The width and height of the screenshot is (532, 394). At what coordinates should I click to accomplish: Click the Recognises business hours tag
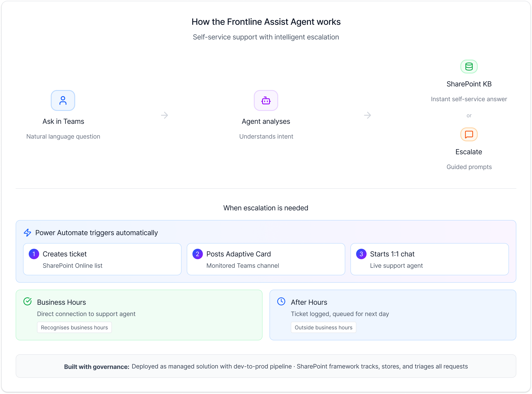(74, 327)
